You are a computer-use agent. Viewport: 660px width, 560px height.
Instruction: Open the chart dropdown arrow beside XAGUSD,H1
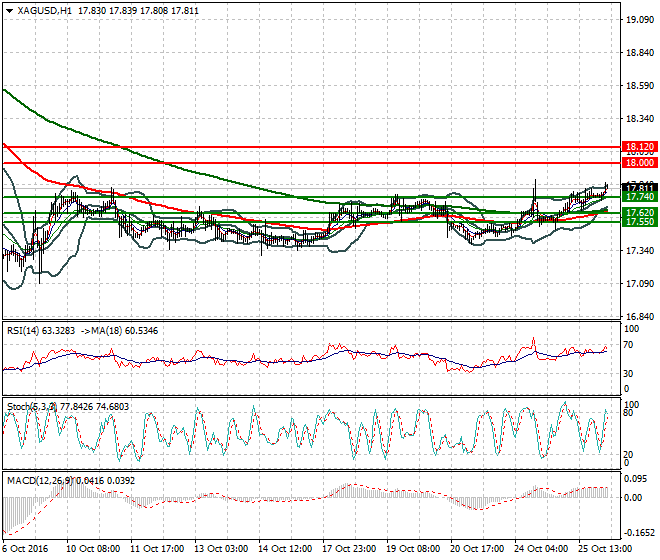(x=9, y=11)
